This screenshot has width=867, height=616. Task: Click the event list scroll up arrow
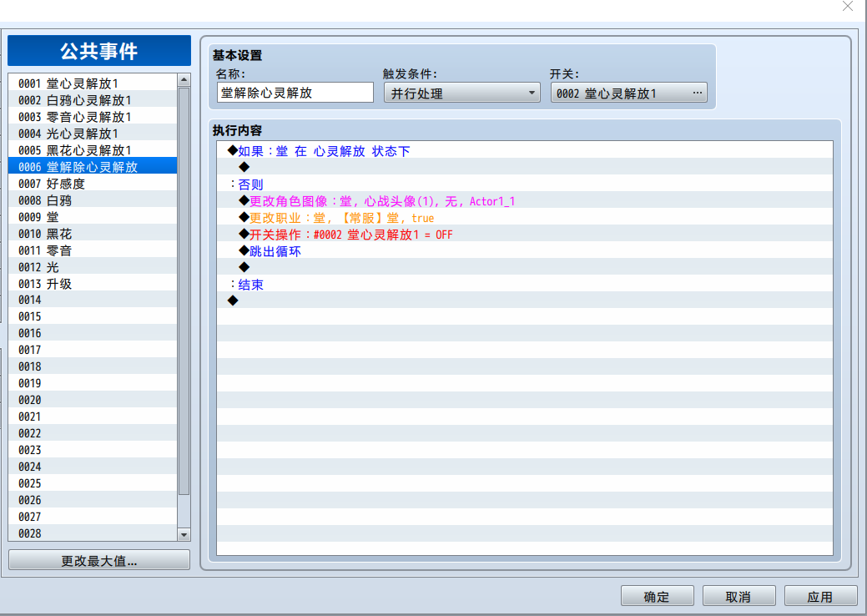click(x=184, y=80)
